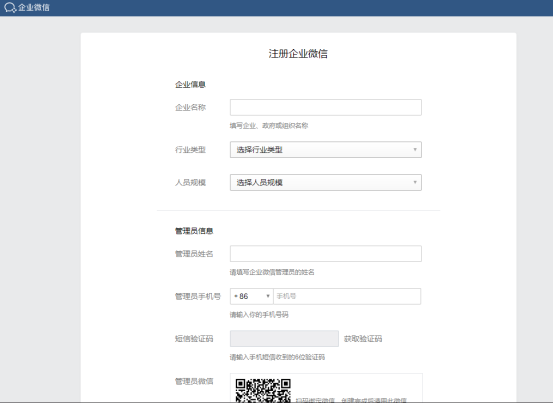This screenshot has height=404, width=554.
Task: Focus the 管理员姓名 input field
Action: click(x=325, y=254)
